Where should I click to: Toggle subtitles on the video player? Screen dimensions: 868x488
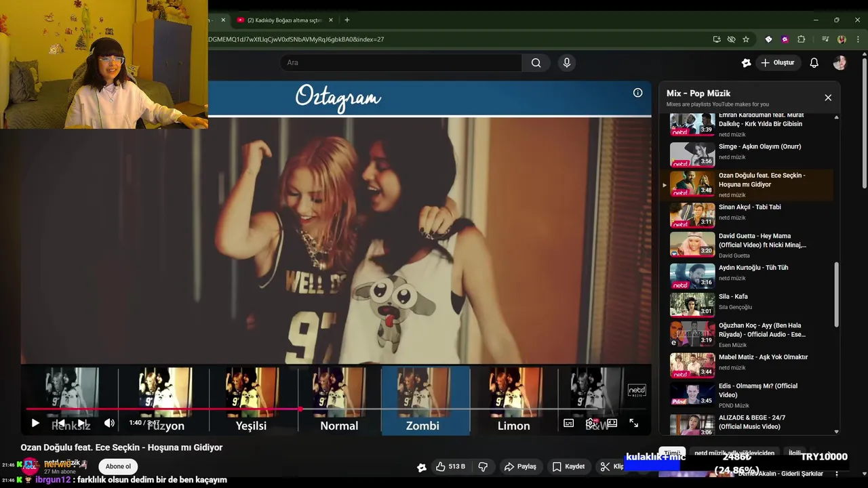(x=569, y=423)
